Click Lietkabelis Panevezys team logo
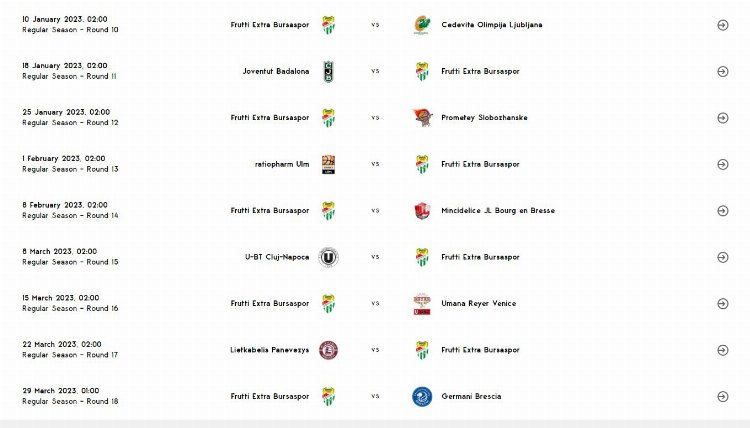The width and height of the screenshot is (750, 428). click(x=328, y=350)
